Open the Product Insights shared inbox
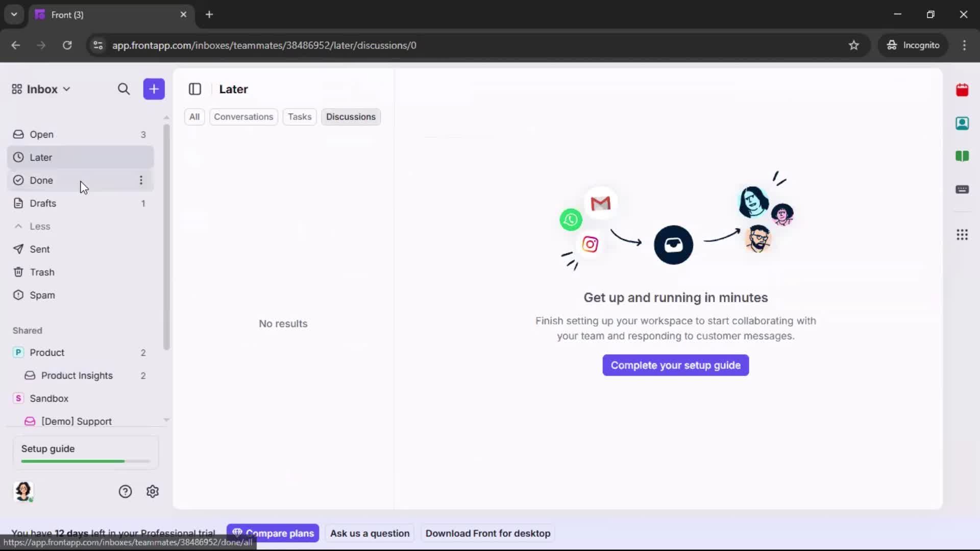The image size is (980, 551). (78, 375)
